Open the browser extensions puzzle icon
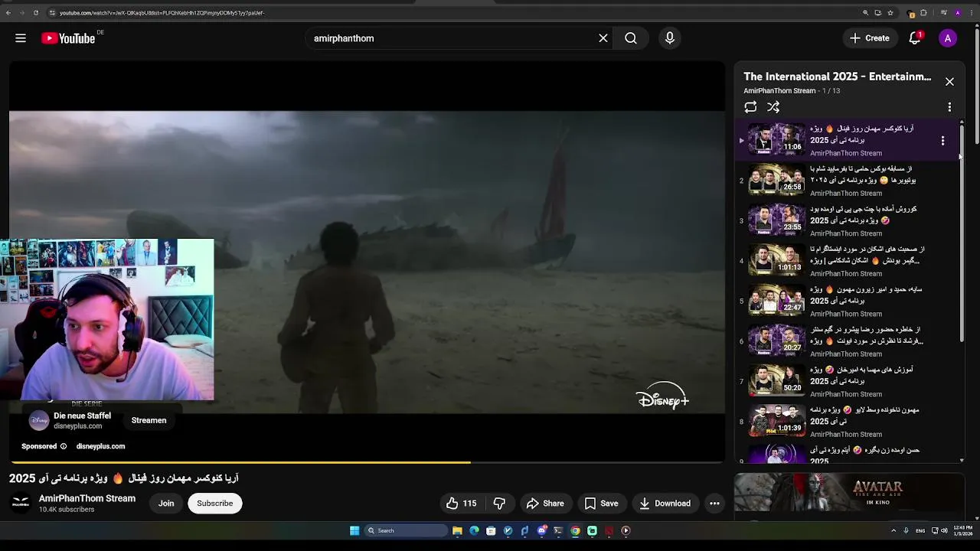The image size is (980, 551). (923, 13)
